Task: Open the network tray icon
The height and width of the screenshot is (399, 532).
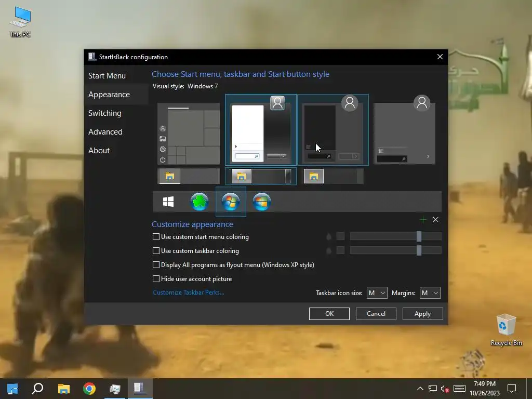Action: pos(433,389)
